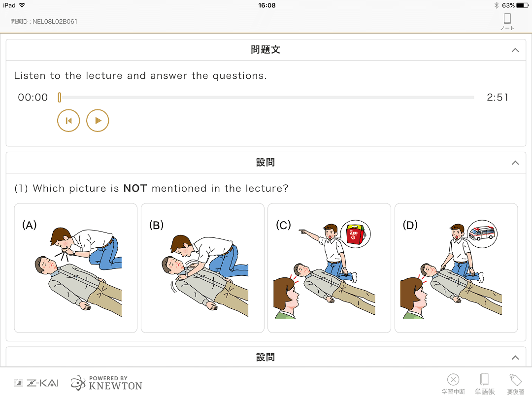The width and height of the screenshot is (532, 399).
Task: Click the audio progress track midpoint
Action: coord(266,98)
